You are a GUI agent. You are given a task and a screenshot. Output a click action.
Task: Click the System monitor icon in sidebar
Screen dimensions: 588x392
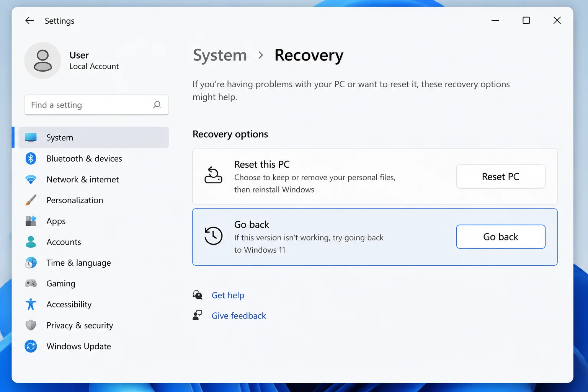click(31, 137)
